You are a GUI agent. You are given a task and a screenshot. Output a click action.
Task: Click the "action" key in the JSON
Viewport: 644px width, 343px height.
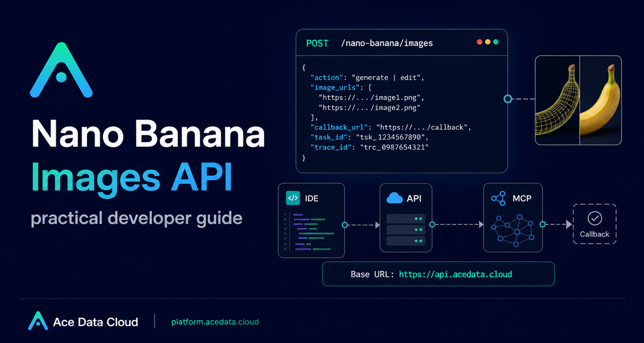[x=328, y=78]
